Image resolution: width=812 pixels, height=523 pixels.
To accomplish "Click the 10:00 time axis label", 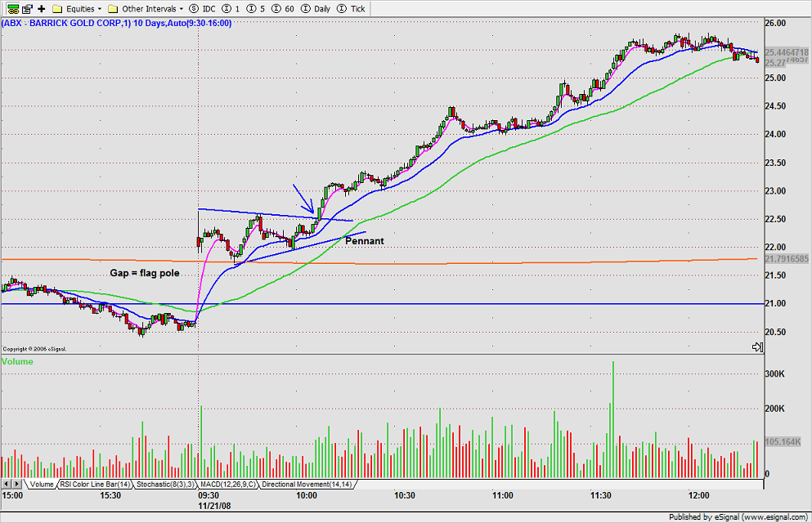I will coord(306,495).
